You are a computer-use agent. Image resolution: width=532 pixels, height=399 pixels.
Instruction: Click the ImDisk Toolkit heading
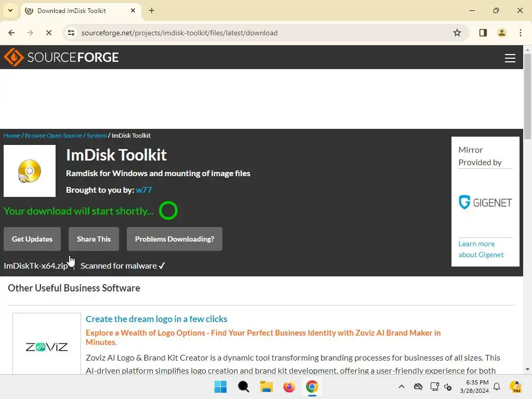116,155
